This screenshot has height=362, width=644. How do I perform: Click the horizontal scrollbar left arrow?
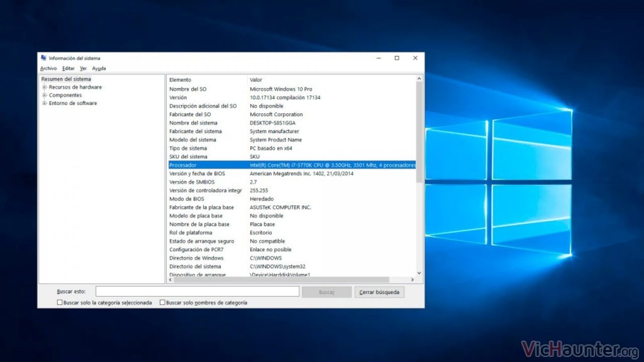tap(170, 280)
